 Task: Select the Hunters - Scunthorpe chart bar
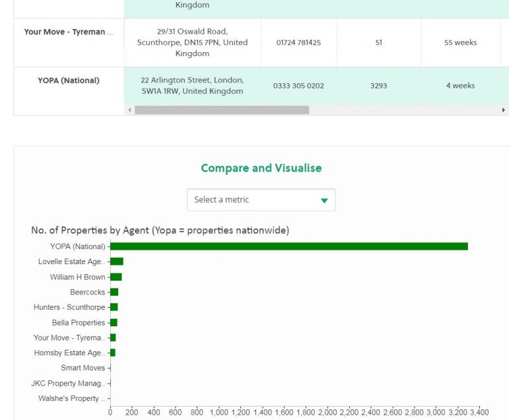(x=114, y=307)
